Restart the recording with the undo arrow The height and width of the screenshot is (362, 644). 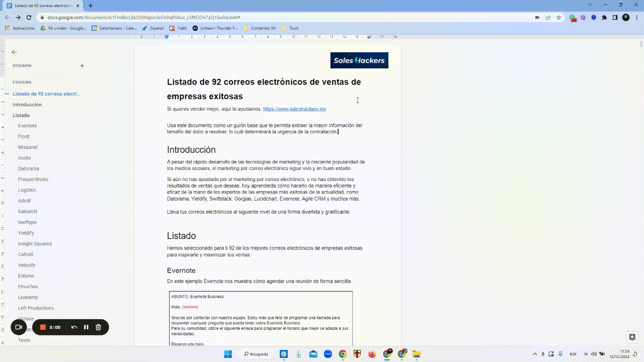74,327
